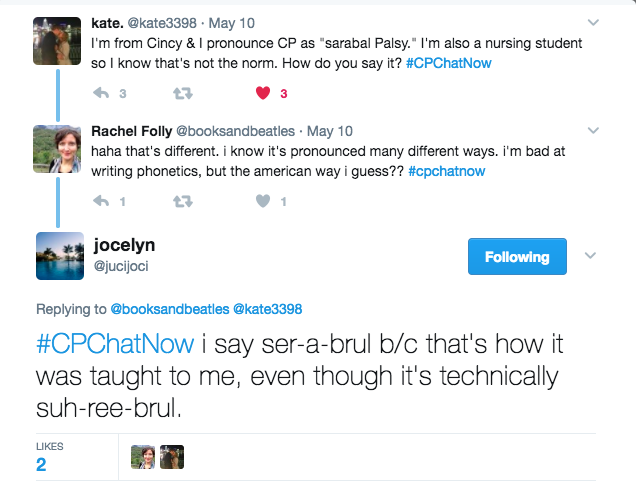
Task: Click the #CPChatNow hashtag in jocelyn's tweet
Action: (114, 345)
